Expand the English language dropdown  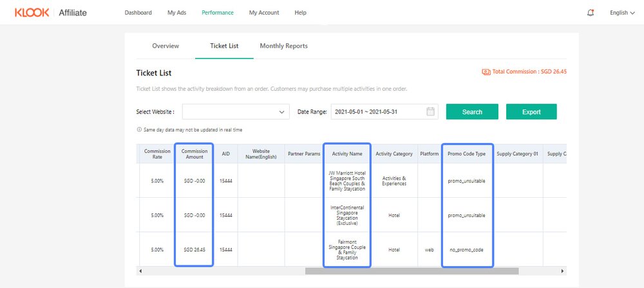point(622,13)
